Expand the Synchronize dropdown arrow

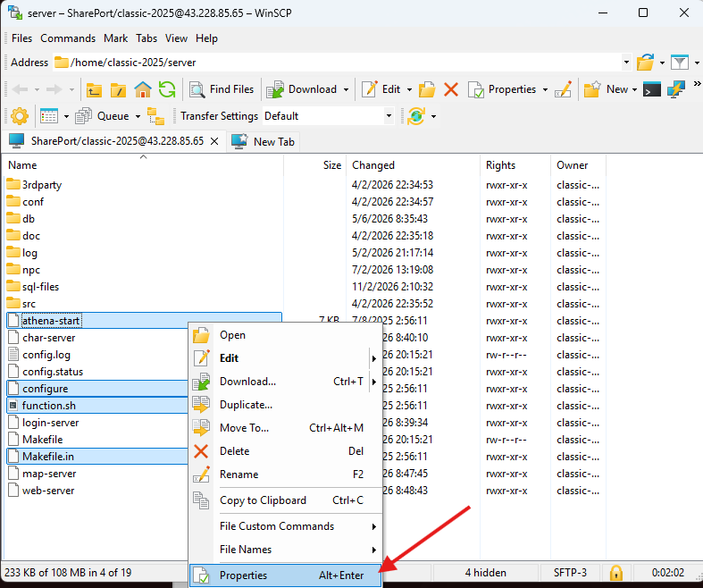pos(433,116)
